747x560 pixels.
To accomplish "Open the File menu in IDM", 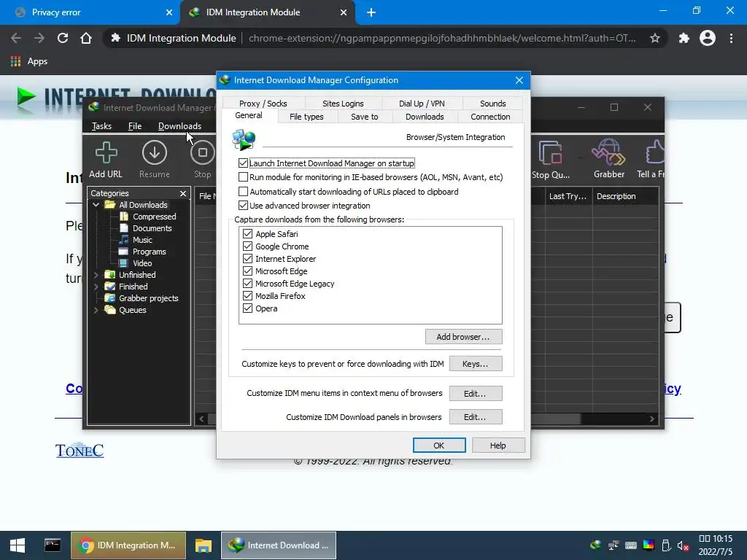I will coord(135,126).
